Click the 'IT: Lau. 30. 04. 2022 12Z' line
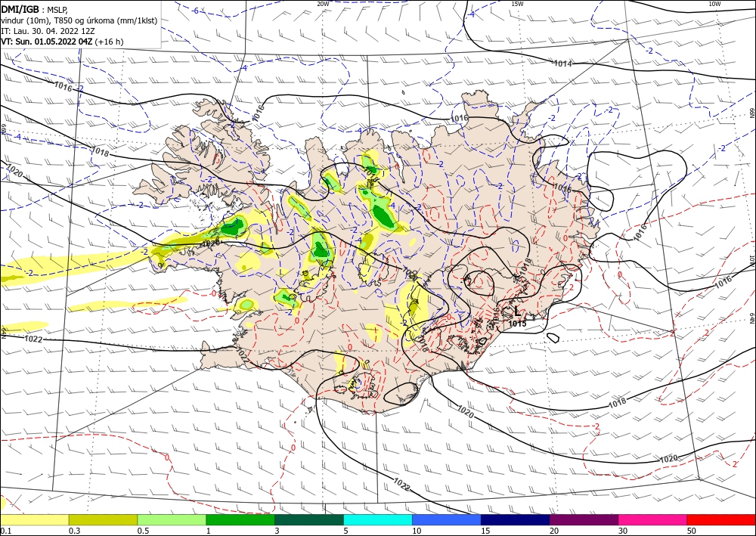The width and height of the screenshot is (756, 536). [48, 31]
